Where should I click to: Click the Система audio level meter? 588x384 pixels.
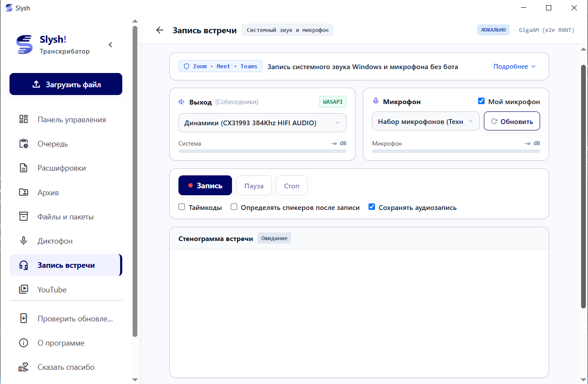click(262, 151)
